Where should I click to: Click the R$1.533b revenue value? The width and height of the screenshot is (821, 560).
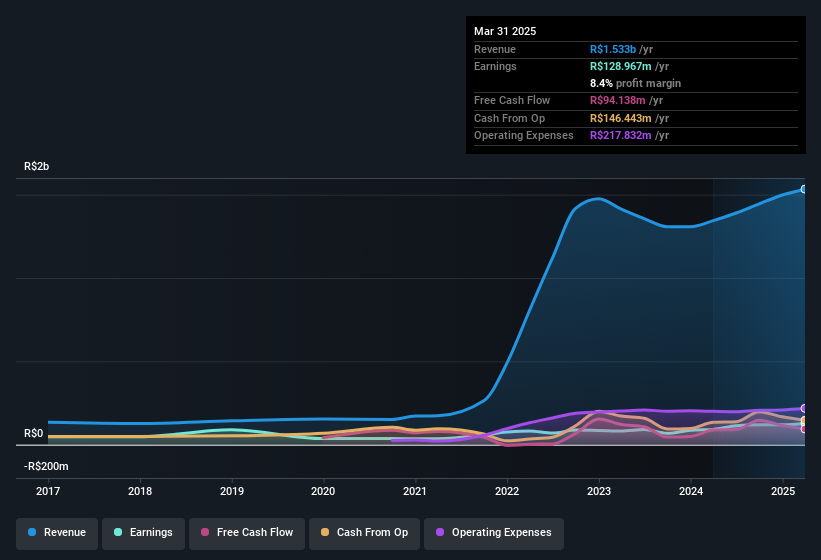pyautogui.click(x=613, y=49)
